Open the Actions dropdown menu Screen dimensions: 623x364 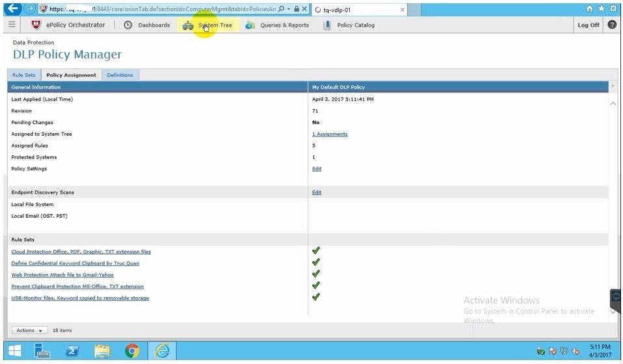pos(29,330)
